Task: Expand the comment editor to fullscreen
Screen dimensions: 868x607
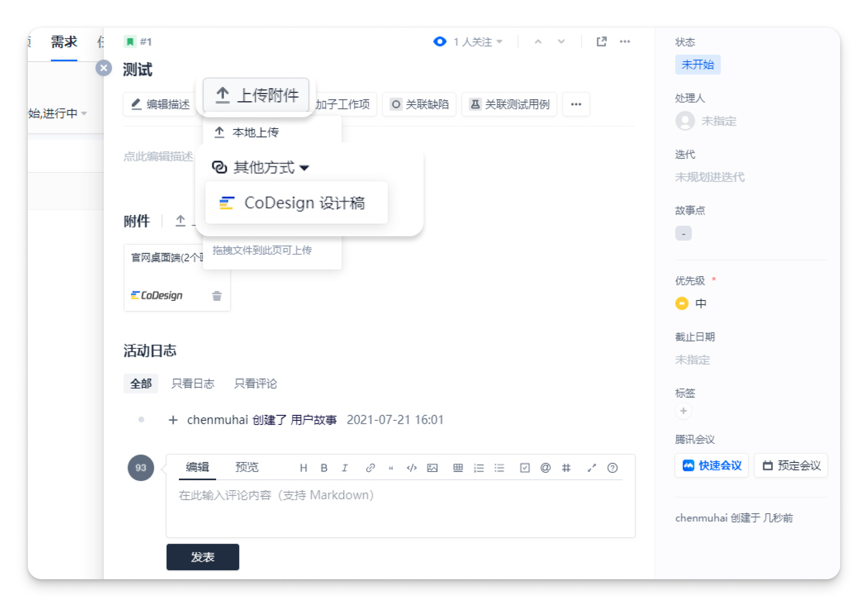Action: (x=592, y=468)
